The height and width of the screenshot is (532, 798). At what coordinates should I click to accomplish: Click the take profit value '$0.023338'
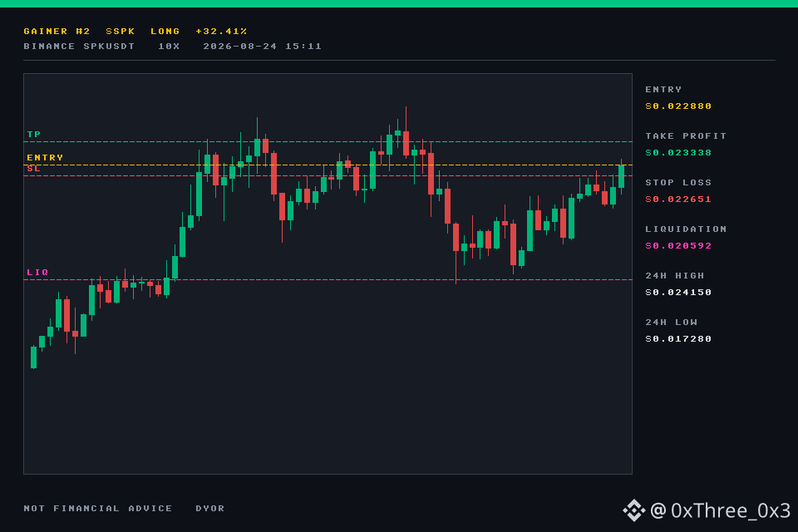pos(678,153)
